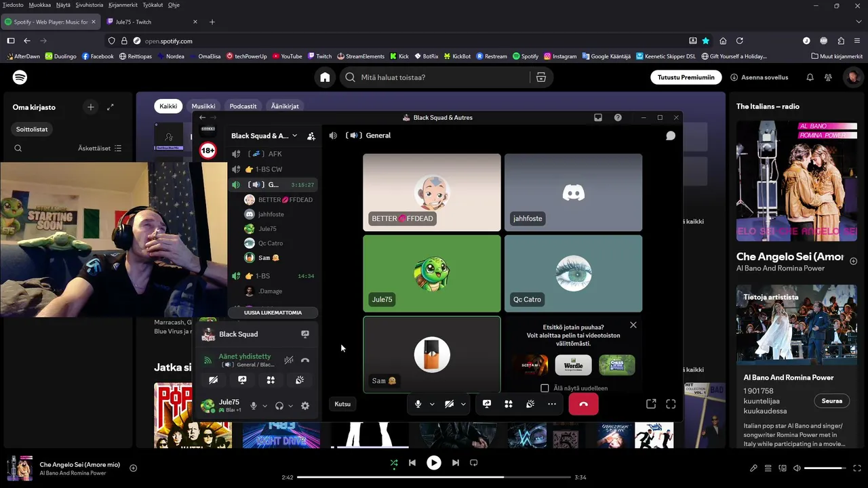
Task: Open Spotify notifications bell
Action: pos(810,77)
